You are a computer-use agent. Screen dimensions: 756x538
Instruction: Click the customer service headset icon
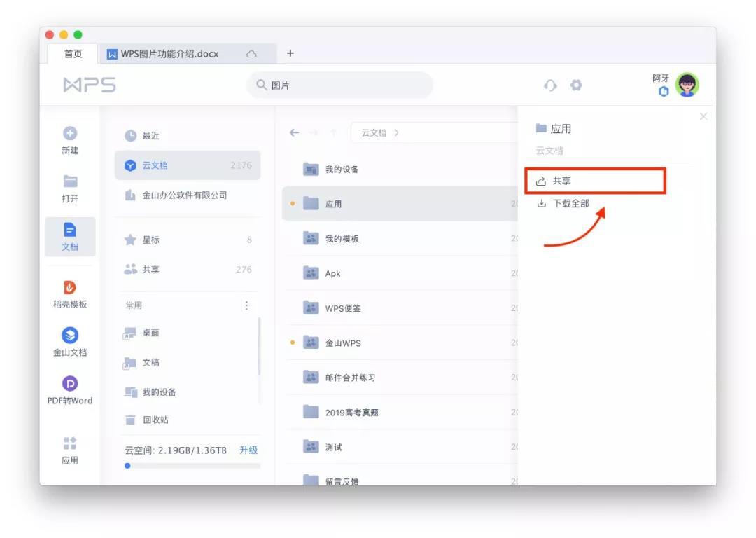pyautogui.click(x=550, y=85)
